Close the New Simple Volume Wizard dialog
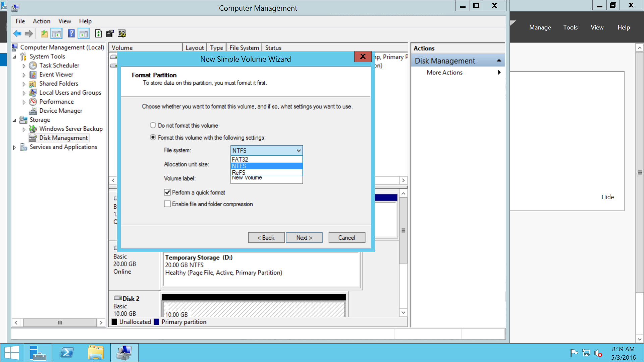The image size is (644, 362). (x=363, y=57)
